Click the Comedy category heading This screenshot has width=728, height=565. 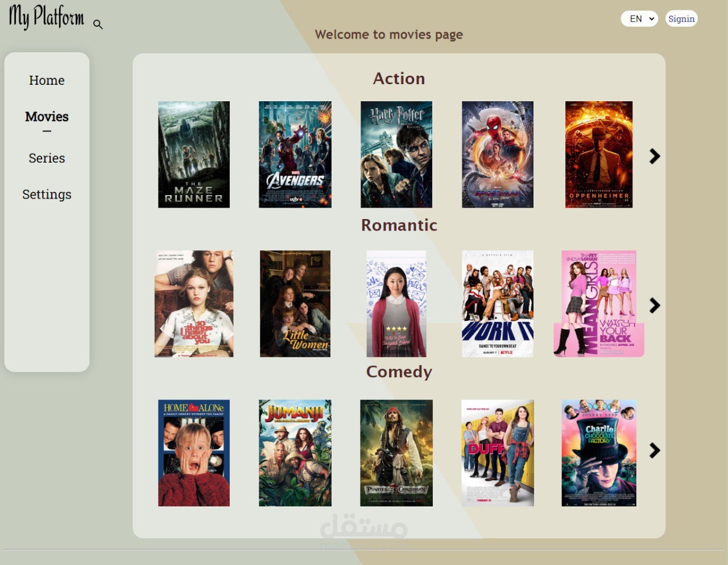pos(399,372)
